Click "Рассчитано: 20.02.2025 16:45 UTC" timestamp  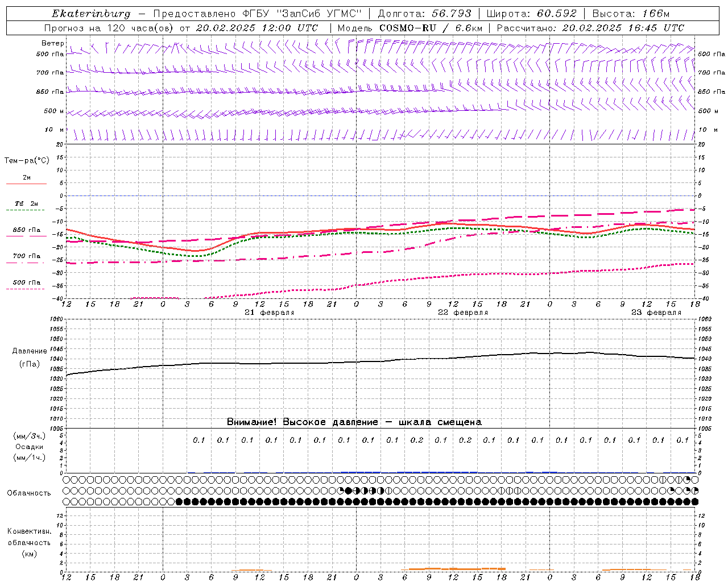590,28
